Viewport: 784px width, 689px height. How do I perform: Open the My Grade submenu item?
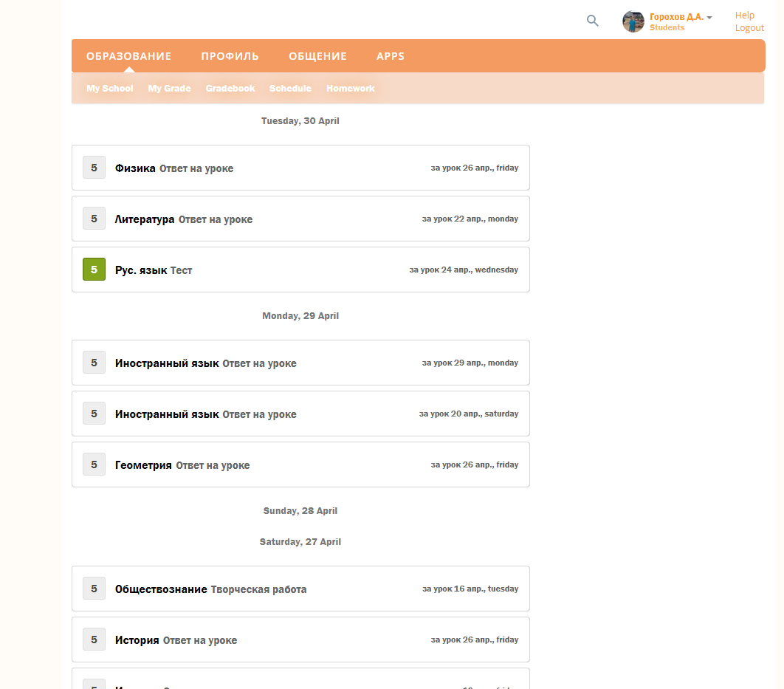pos(170,89)
